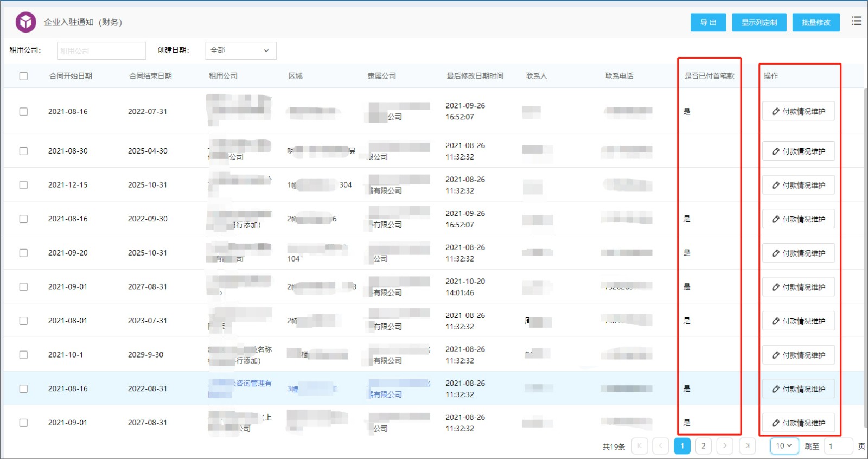The height and width of the screenshot is (459, 868).
Task: Check highlighted row ending 2022-08-31
Action: [23, 388]
